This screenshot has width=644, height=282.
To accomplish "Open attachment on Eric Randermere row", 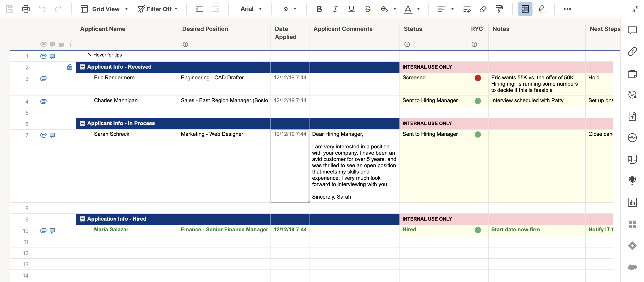I will [43, 78].
